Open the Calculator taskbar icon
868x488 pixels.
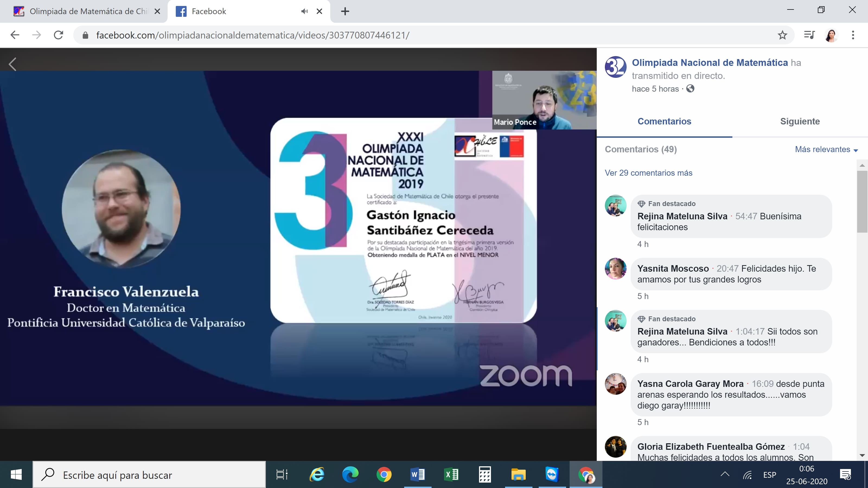pos(484,475)
